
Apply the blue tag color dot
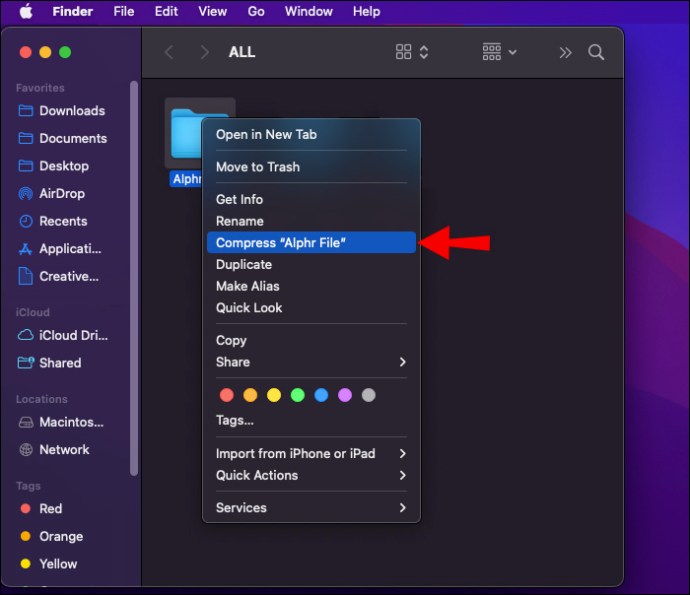pyautogui.click(x=321, y=395)
